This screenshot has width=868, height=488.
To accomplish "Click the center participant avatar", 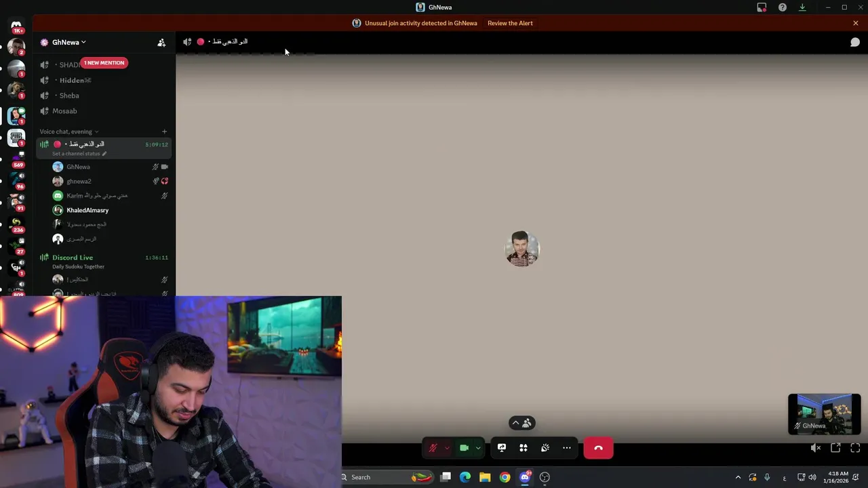I will (x=522, y=249).
